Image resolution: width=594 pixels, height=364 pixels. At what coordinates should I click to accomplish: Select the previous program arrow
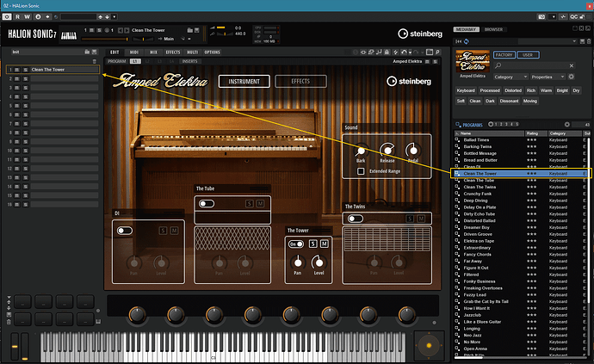point(120,30)
